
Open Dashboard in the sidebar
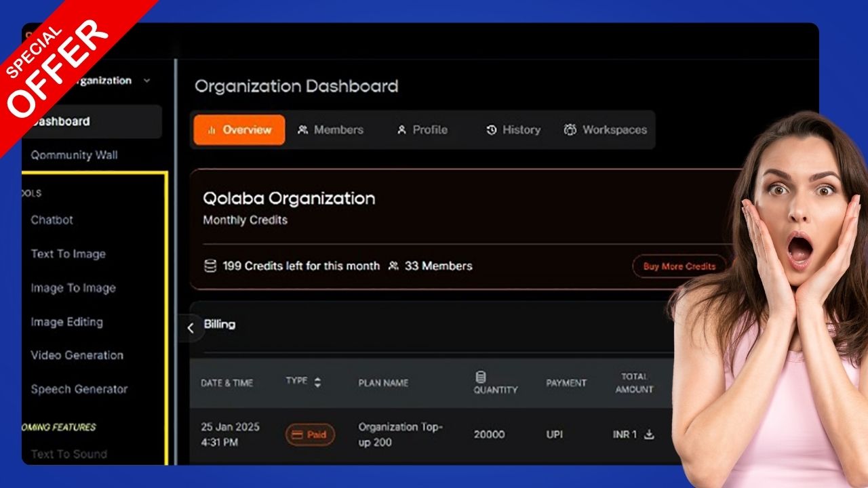pos(92,121)
